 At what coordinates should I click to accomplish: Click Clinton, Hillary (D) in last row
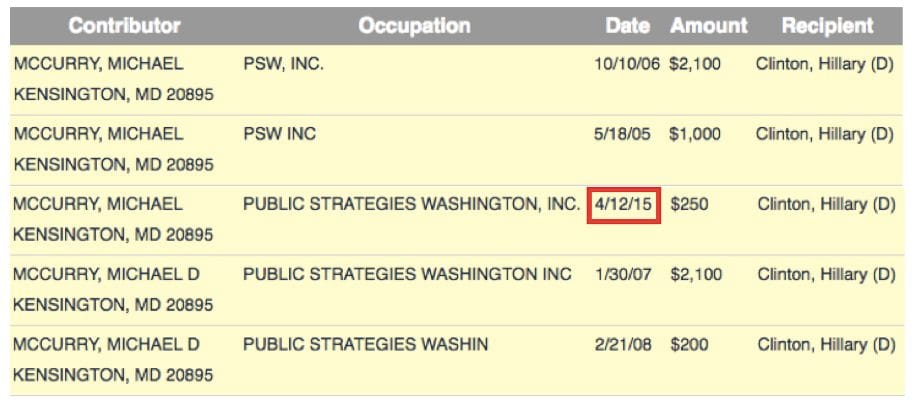point(826,345)
